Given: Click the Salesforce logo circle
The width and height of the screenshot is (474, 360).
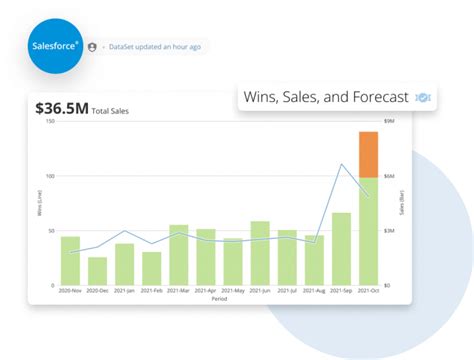Looking at the screenshot, I should (x=55, y=46).
